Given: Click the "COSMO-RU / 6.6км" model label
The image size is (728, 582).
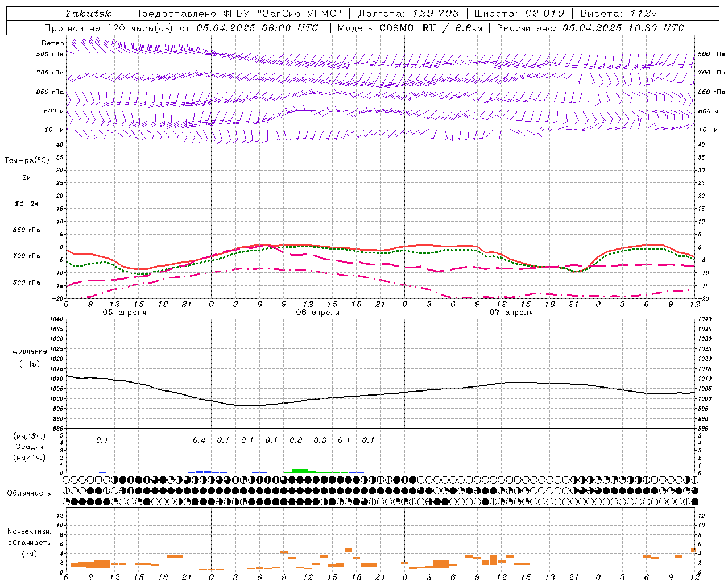Looking at the screenshot, I should click(x=431, y=28).
